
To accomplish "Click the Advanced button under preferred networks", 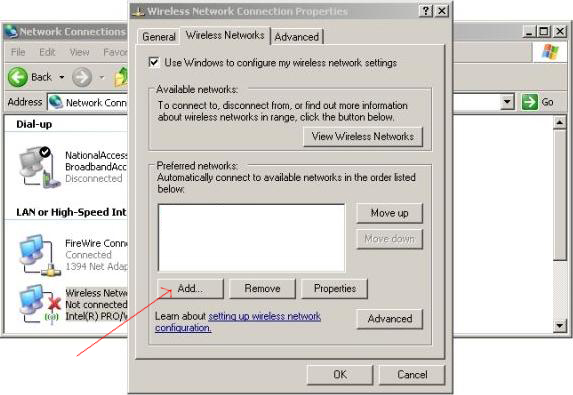I will [x=390, y=319].
